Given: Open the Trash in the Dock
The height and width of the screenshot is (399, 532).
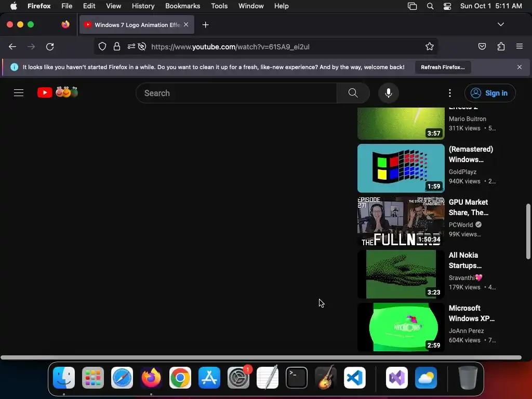Looking at the screenshot, I should click(x=468, y=377).
